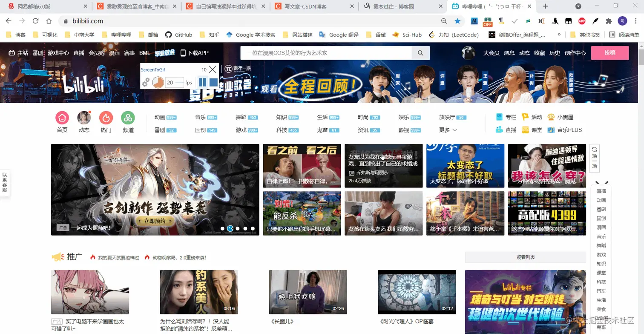644x334 pixels.
Task: Click the pink 投稿 upload button
Action: pos(610,53)
